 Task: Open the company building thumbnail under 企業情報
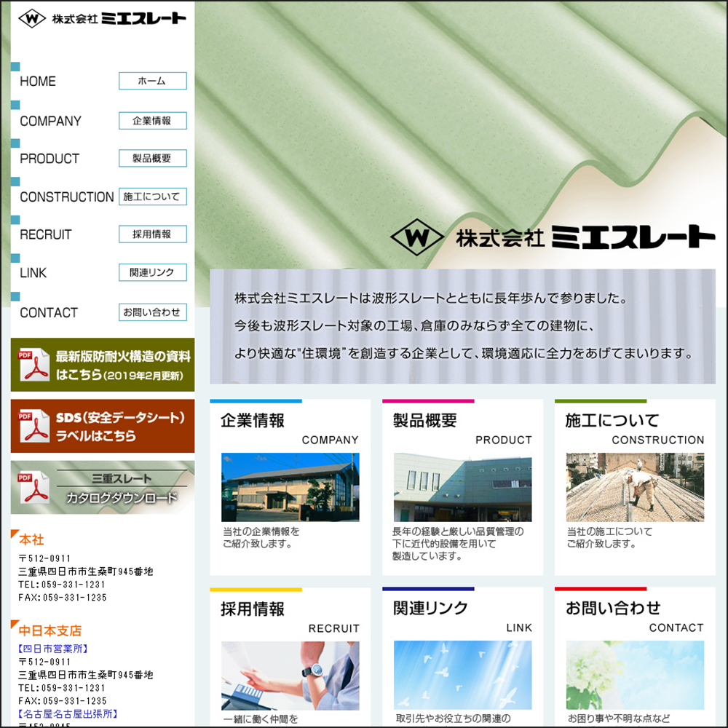(290, 487)
